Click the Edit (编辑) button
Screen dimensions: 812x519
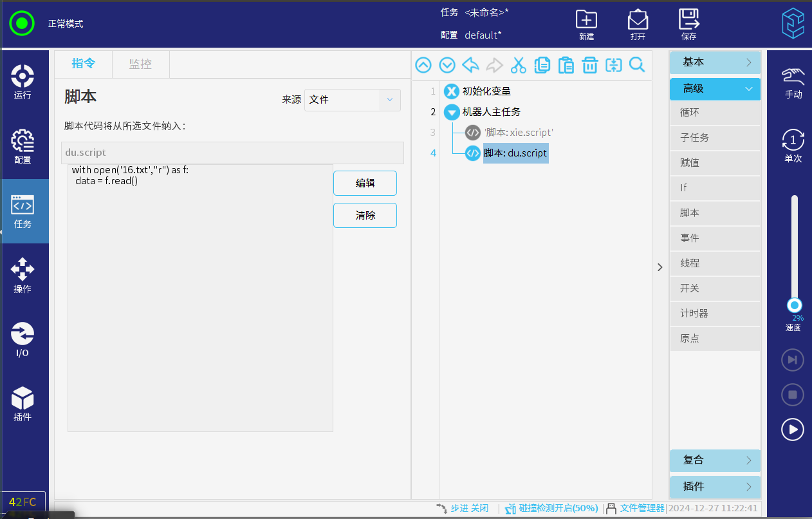click(x=365, y=183)
